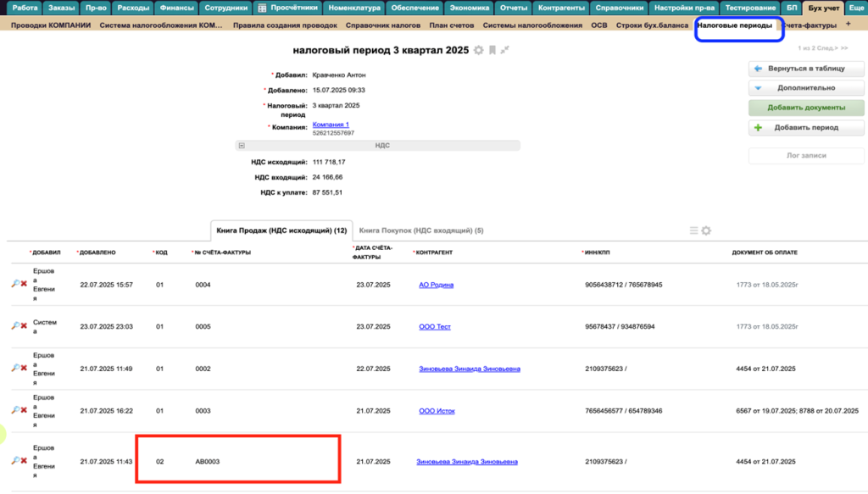Click the plus tab to add a subtab
868x494 pixels.
[849, 25]
